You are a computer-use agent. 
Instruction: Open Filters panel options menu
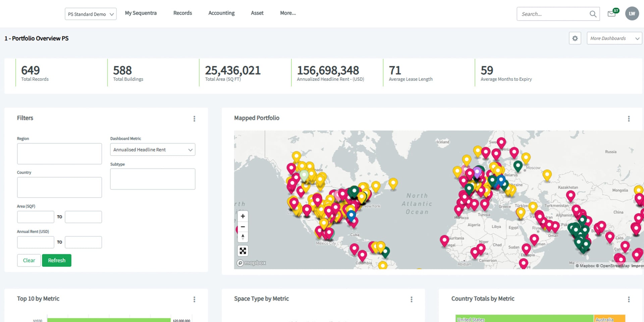pyautogui.click(x=194, y=119)
